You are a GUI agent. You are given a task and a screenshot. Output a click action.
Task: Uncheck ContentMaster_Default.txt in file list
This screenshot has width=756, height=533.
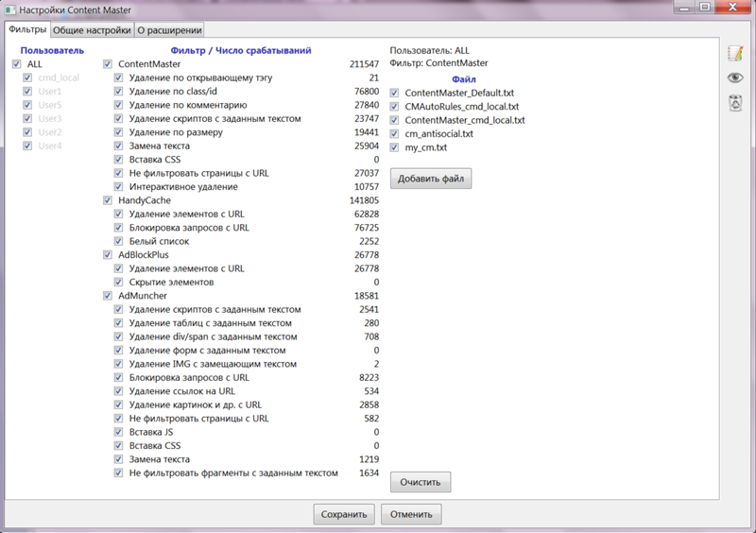coord(395,93)
